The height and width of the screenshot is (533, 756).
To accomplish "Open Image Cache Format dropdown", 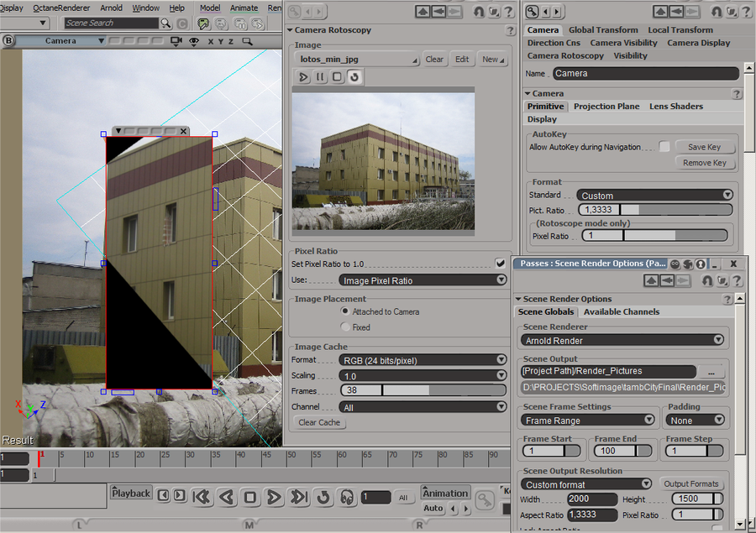I will click(423, 360).
